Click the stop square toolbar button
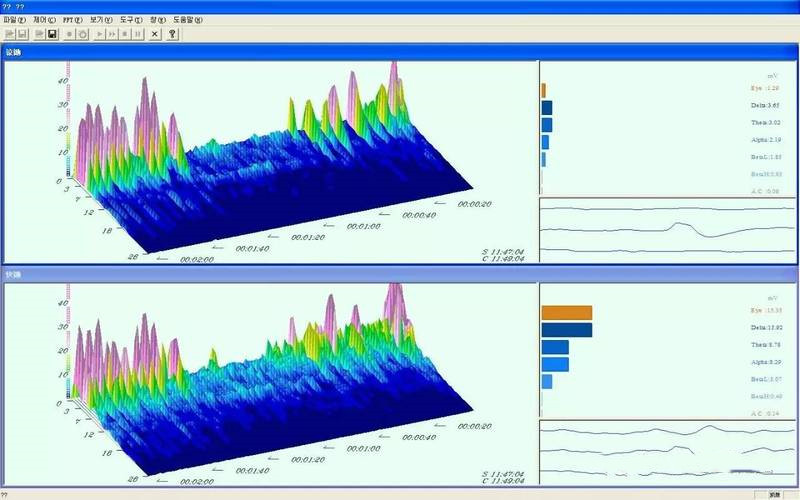This screenshot has height=500, width=800. [x=125, y=34]
